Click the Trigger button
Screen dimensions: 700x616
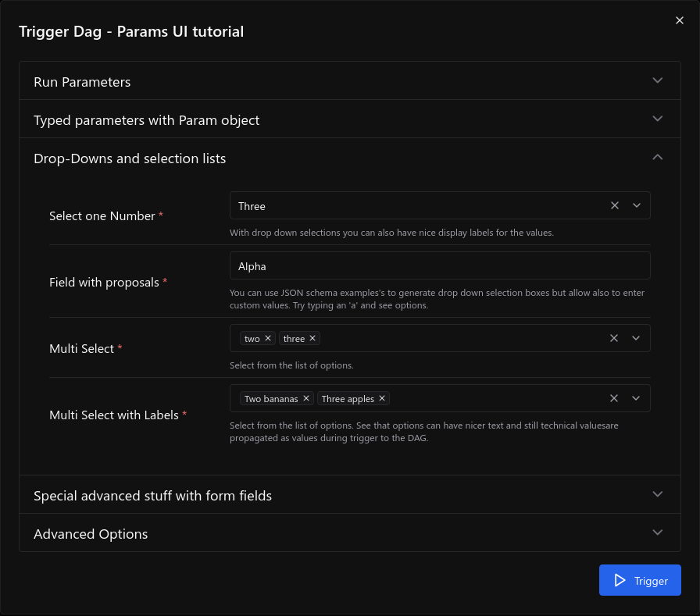tap(640, 580)
